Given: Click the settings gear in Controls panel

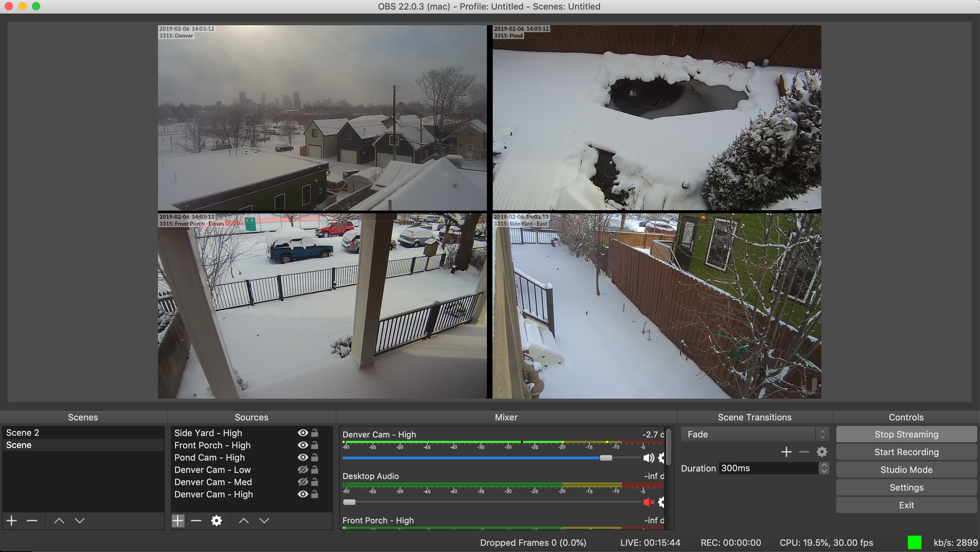Looking at the screenshot, I should click(906, 487).
